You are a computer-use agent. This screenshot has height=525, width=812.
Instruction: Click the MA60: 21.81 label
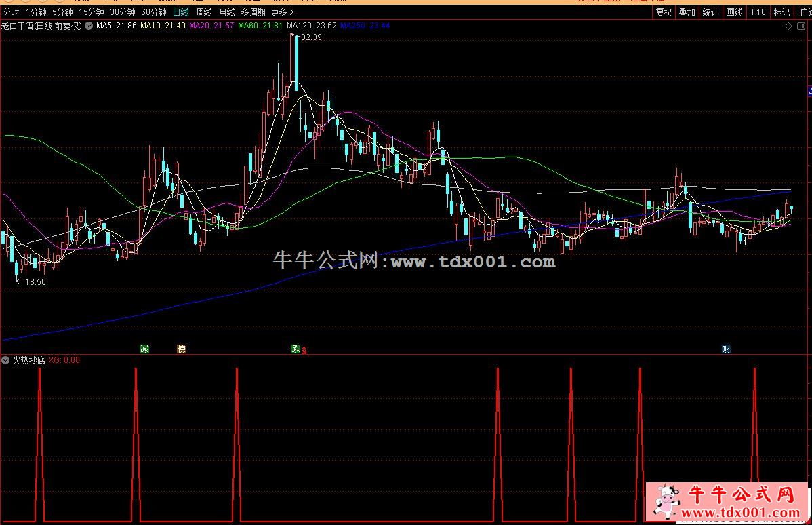tap(260, 25)
